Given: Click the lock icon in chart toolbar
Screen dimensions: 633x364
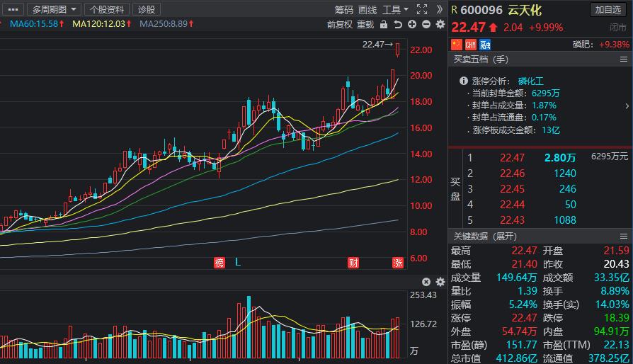Looking at the screenshot, I should (384, 24).
